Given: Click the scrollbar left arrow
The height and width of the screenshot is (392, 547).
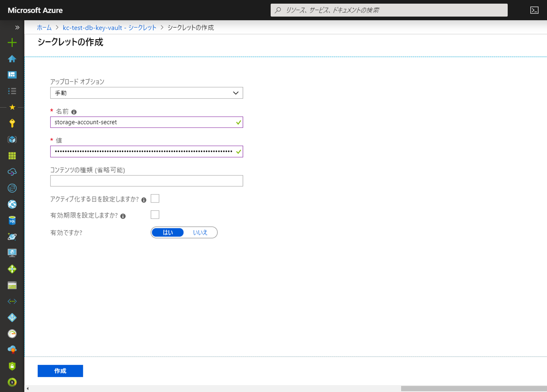Looking at the screenshot, I should click(x=28, y=388).
